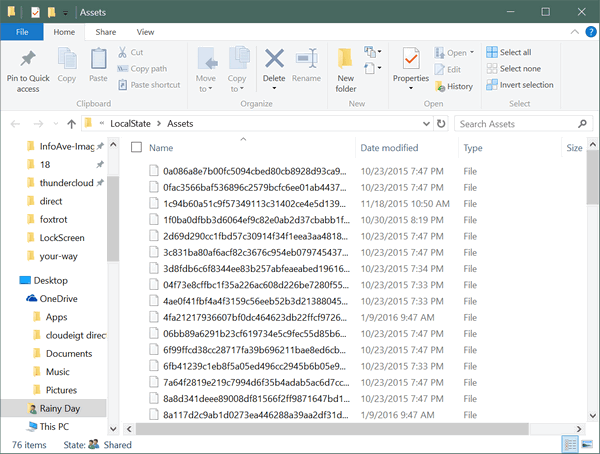This screenshot has height=454, width=600.
Task: Click the Copy path icon
Action: coord(122,69)
